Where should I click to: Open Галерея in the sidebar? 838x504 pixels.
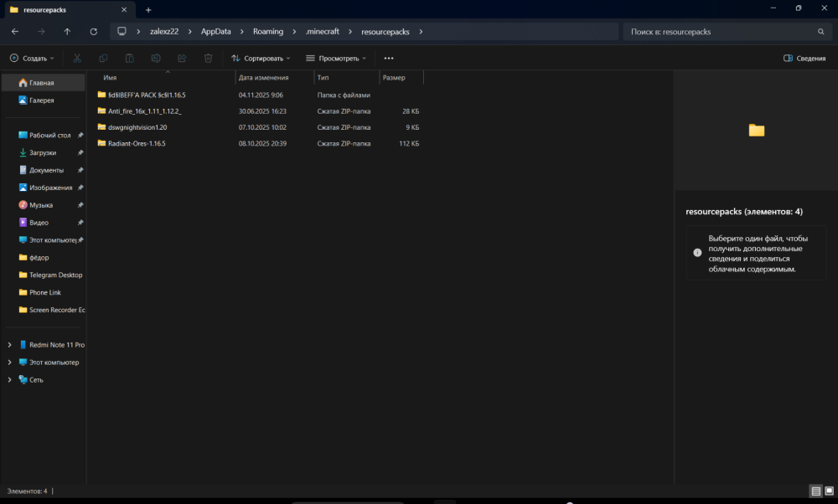click(43, 100)
